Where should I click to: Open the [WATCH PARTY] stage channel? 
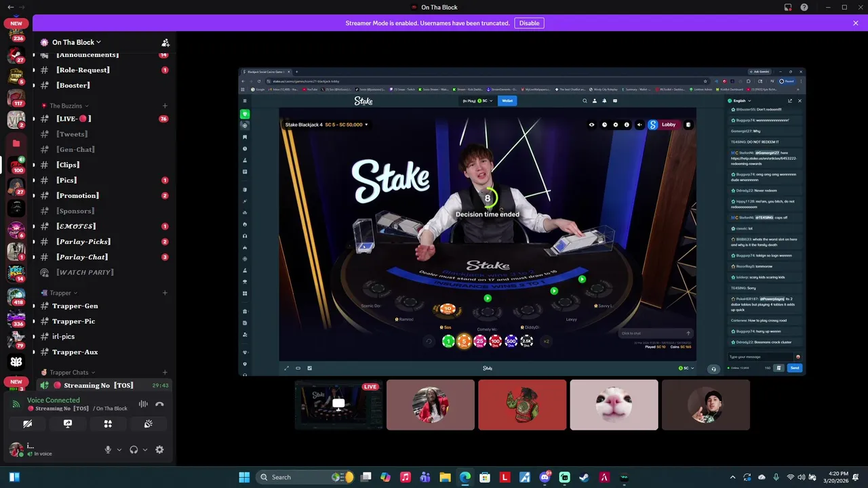point(104,272)
